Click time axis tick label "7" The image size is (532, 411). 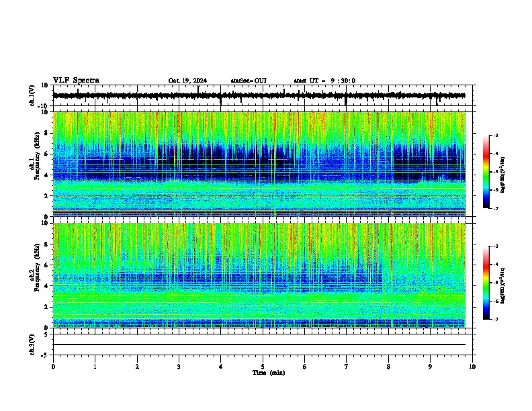(347, 367)
